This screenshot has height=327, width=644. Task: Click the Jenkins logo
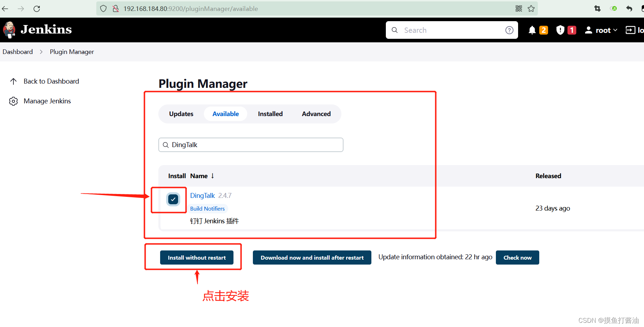point(37,30)
